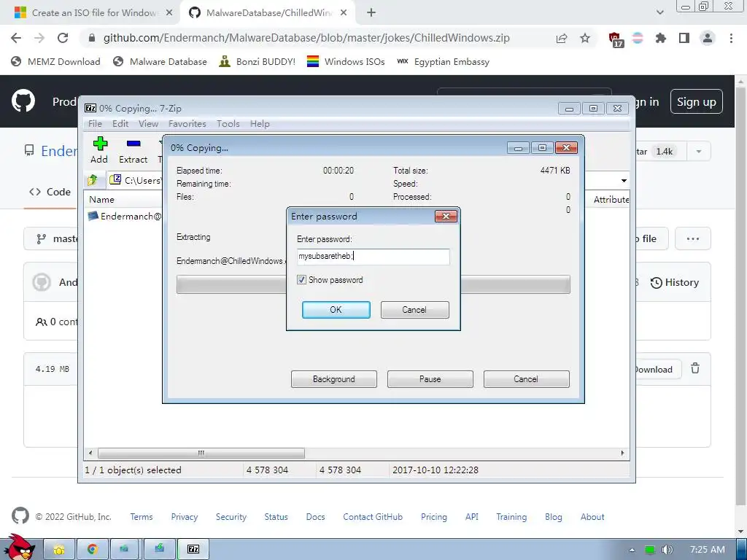
Task: Open the Chrome extensions puzzle icon
Action: pos(661,38)
